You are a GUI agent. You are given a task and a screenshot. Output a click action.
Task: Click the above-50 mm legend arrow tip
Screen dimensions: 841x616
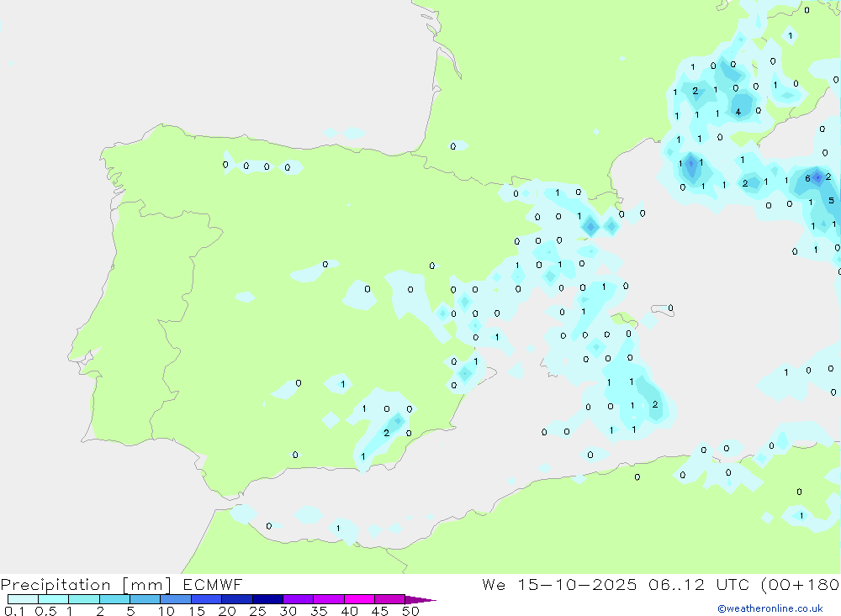(x=421, y=599)
